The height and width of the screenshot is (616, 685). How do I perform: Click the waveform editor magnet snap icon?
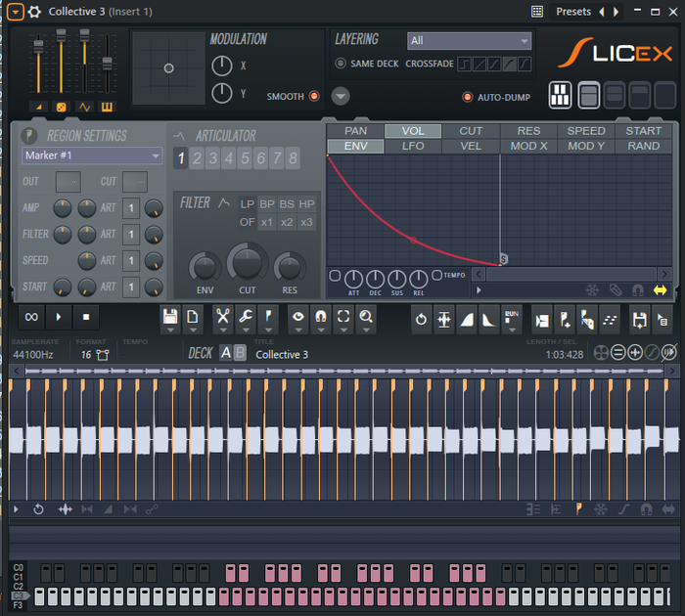click(x=646, y=509)
